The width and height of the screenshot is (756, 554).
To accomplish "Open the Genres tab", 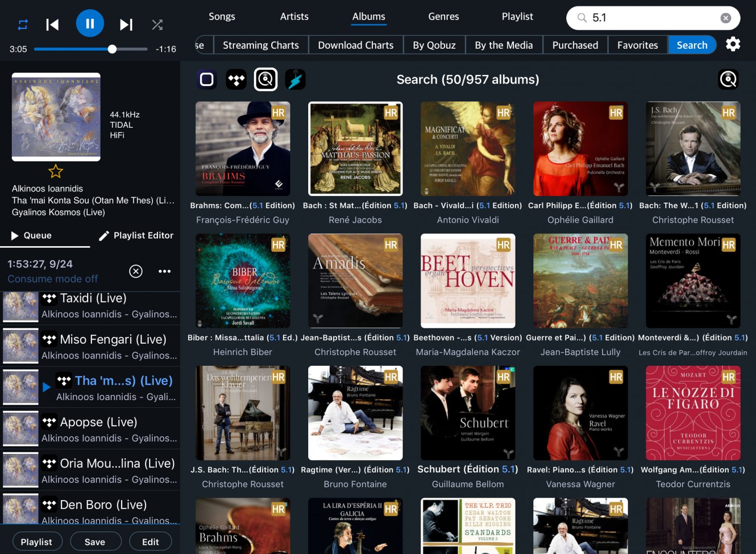I will click(444, 16).
